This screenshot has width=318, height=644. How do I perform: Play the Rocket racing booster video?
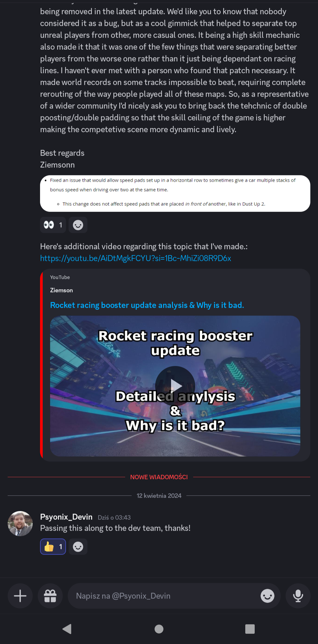(175, 386)
